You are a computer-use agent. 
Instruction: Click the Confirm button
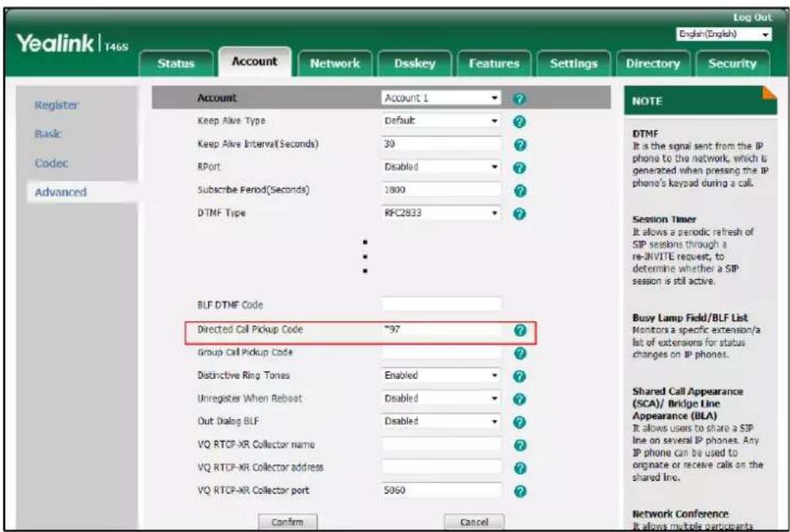click(x=288, y=522)
